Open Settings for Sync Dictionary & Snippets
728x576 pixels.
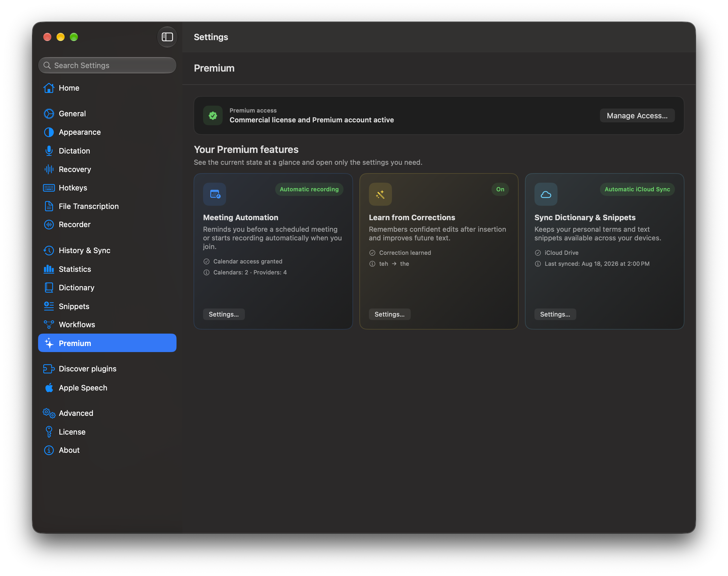coord(555,314)
